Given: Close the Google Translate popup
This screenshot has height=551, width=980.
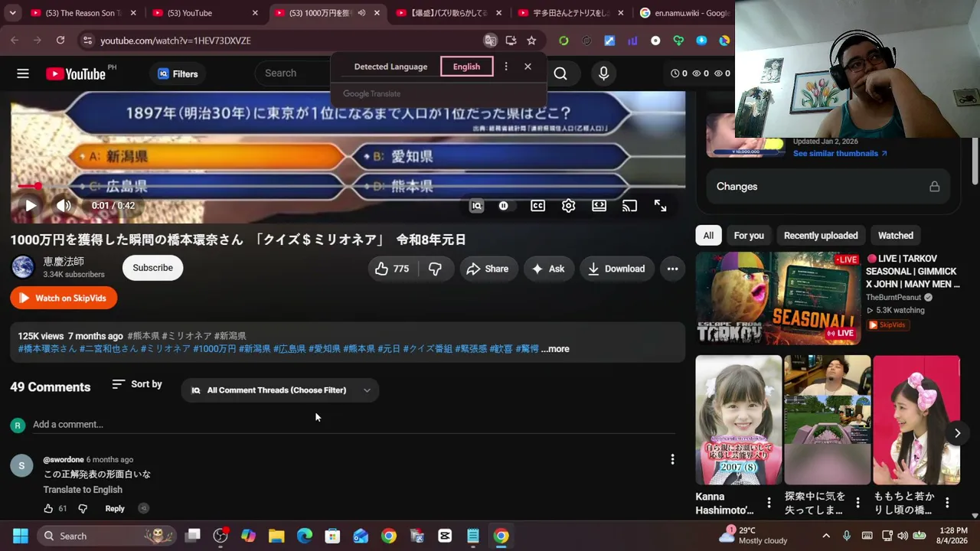Looking at the screenshot, I should click(x=528, y=67).
